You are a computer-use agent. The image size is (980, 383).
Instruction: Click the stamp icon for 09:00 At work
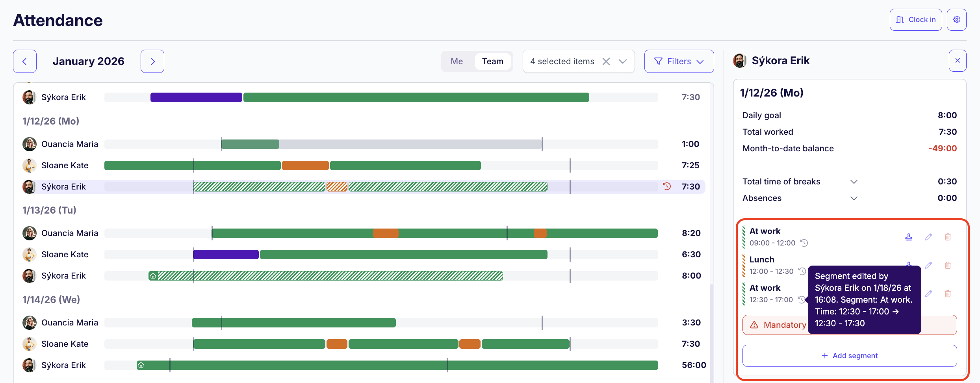point(909,237)
